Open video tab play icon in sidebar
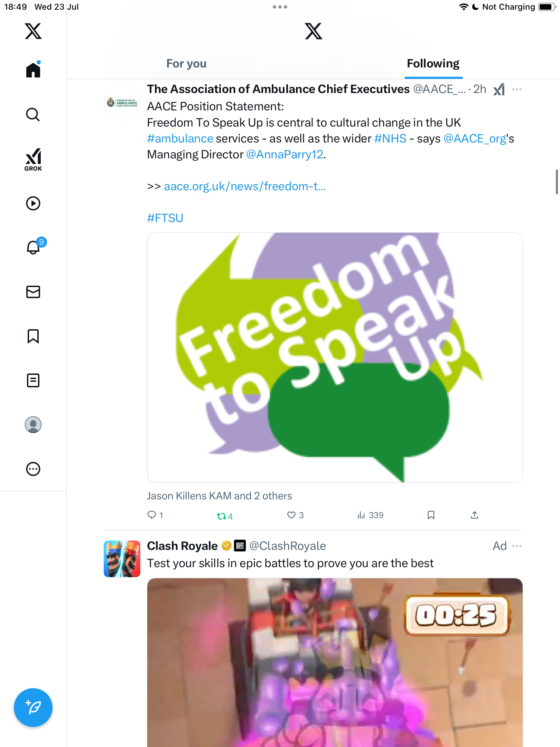This screenshot has height=747, width=560. [x=33, y=203]
